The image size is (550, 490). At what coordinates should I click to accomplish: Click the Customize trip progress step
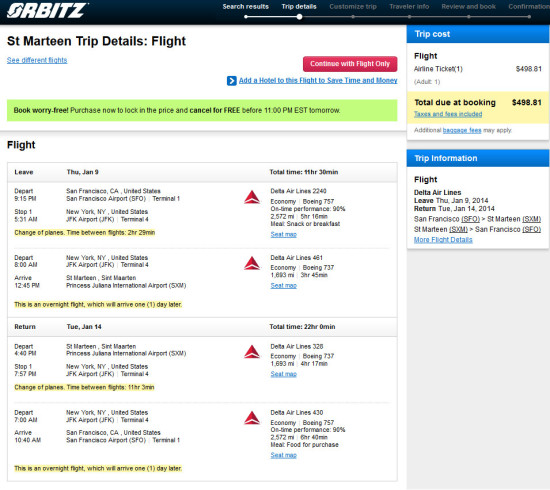[353, 7]
